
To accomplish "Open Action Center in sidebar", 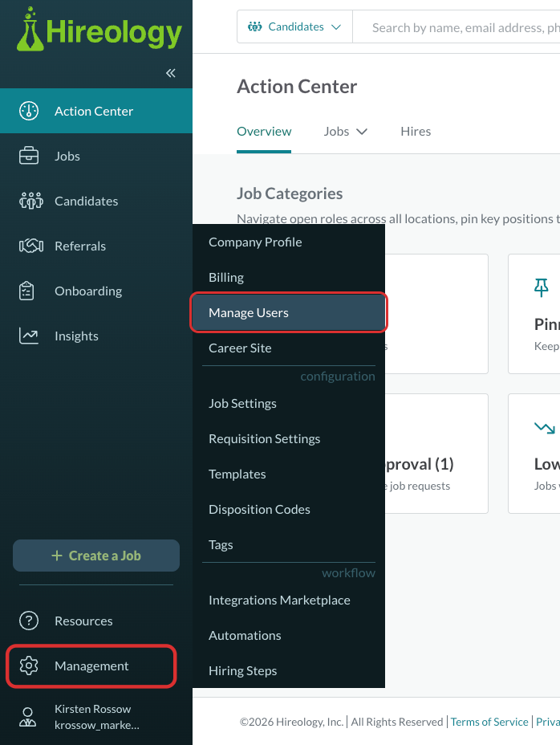I will (x=96, y=111).
